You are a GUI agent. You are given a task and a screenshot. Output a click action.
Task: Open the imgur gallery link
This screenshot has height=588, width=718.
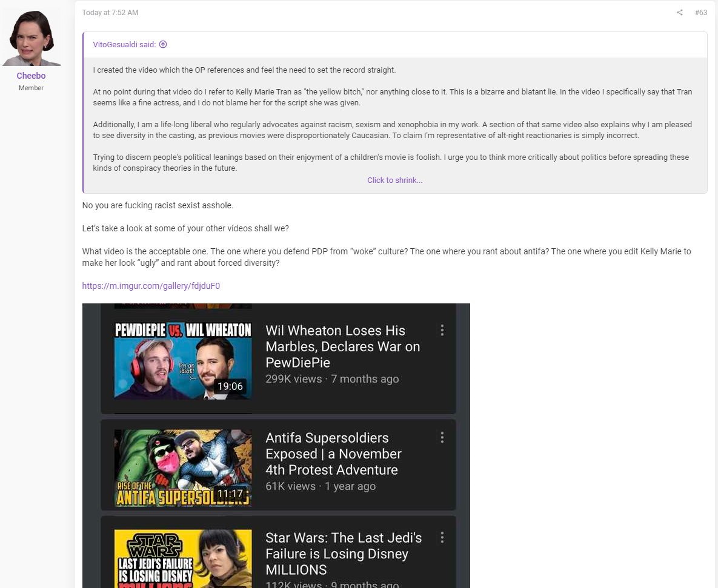151,286
